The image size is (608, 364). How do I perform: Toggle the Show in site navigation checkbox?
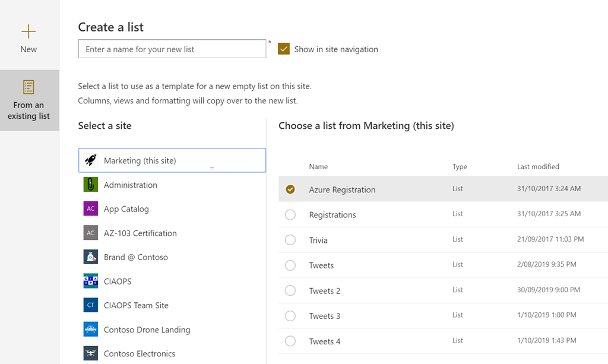284,49
